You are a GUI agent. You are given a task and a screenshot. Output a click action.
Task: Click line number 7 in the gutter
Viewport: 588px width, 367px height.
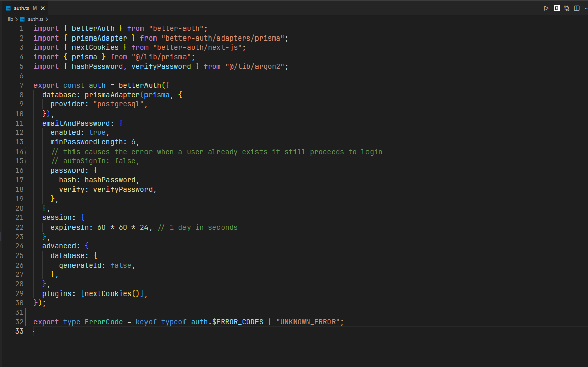click(x=21, y=86)
